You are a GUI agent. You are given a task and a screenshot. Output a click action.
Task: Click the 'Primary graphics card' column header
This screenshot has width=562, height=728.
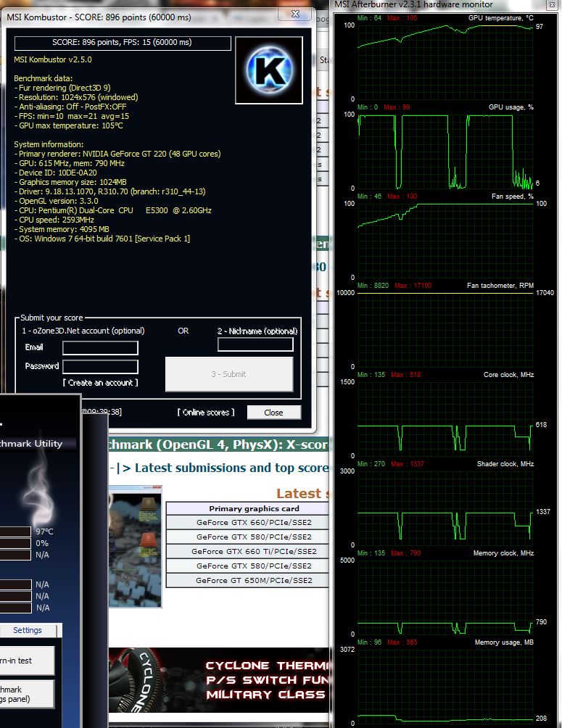pyautogui.click(x=247, y=508)
